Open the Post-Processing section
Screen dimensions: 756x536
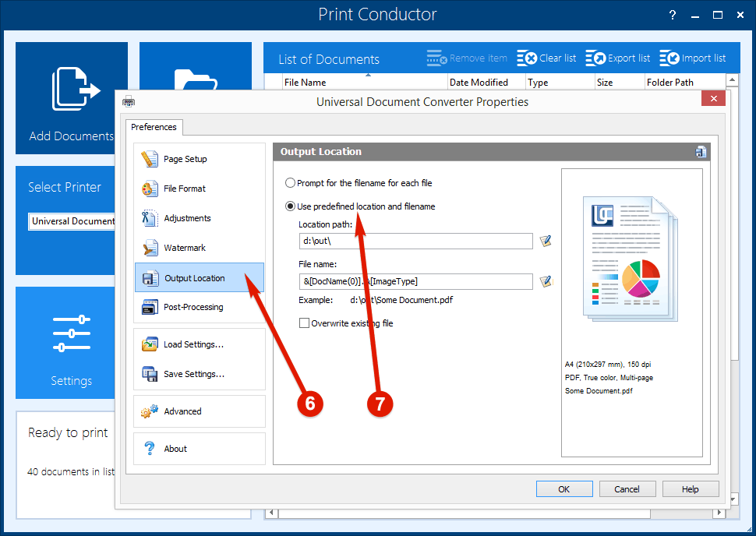click(x=199, y=307)
